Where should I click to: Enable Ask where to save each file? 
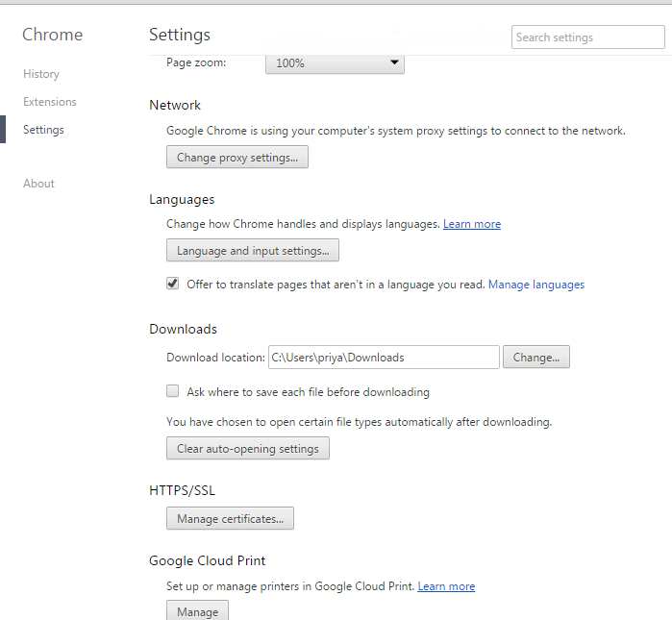[173, 391]
